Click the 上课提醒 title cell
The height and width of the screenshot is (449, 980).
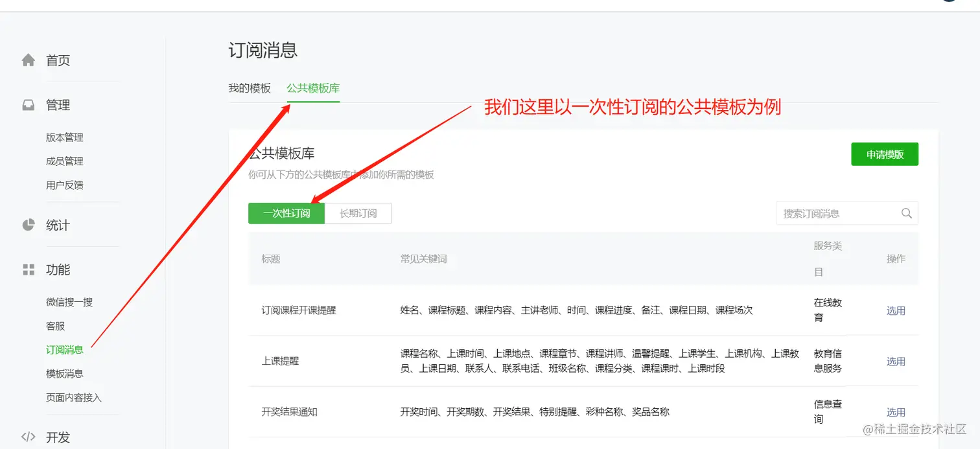281,362
